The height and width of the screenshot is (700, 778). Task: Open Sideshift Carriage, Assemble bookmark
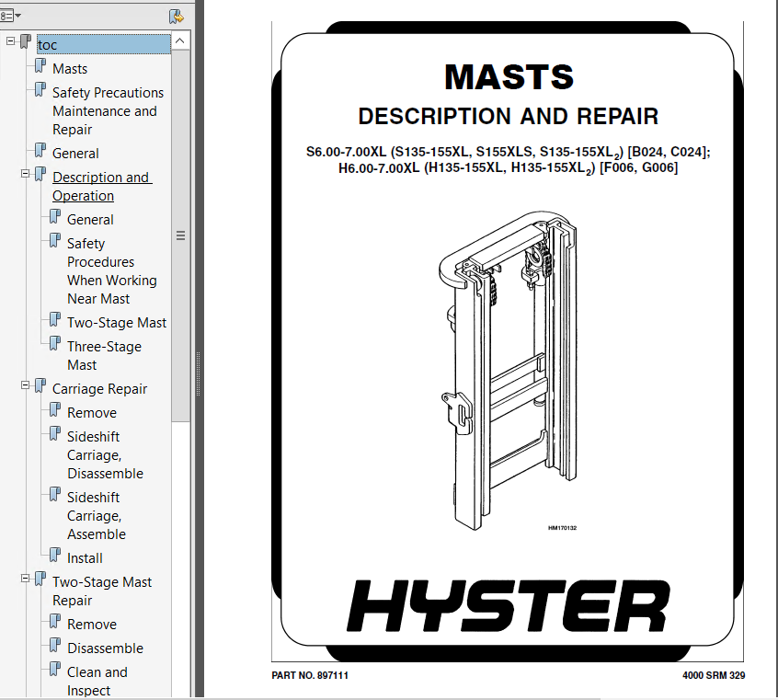[x=97, y=516]
